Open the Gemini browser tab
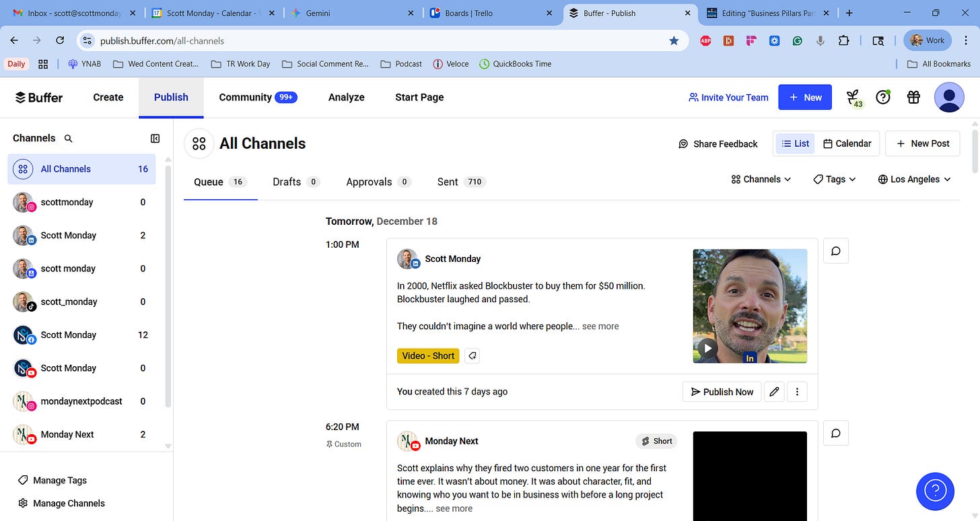Screen dimensions: 980x521 tap(351, 13)
